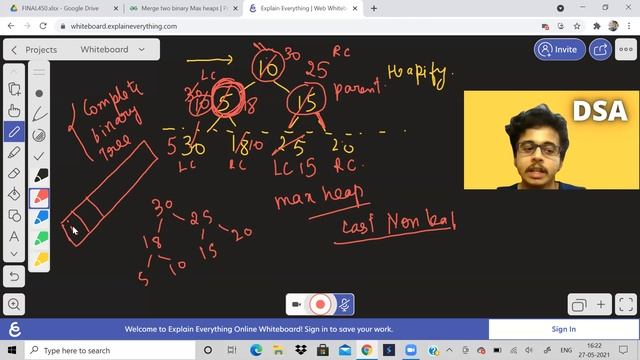Screen dimensions: 640x360
Task: Click the Invite button
Action: (x=559, y=50)
